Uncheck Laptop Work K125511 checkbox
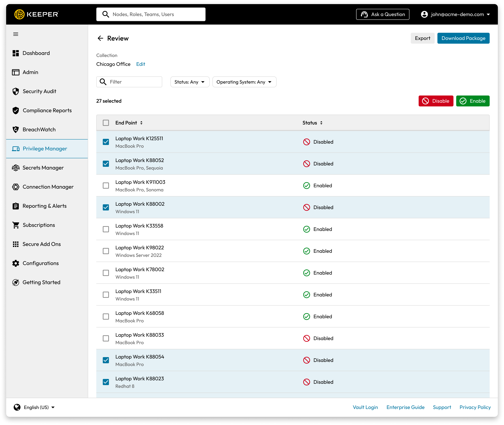The width and height of the screenshot is (504, 425). click(106, 142)
